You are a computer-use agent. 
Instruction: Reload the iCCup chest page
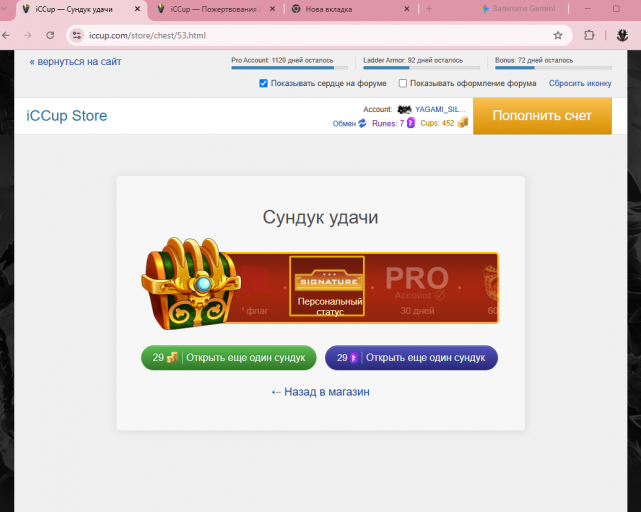[50, 36]
